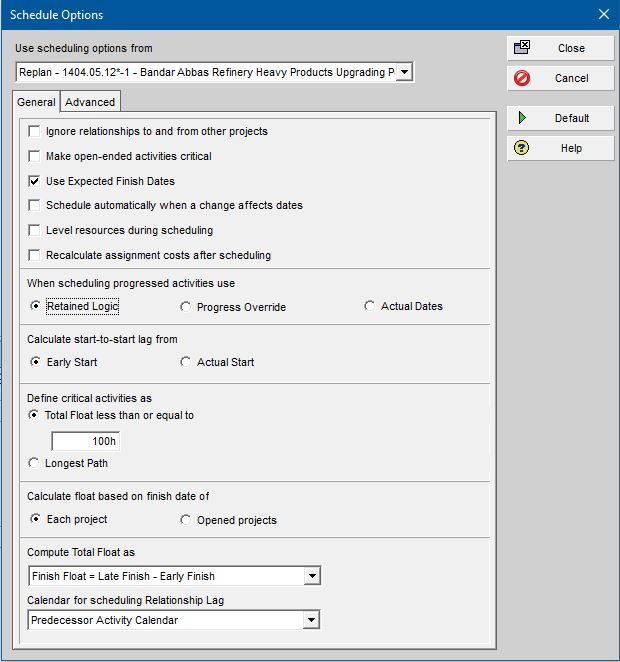Screen dimensions: 620x662
Task: Click the green Default arrow icon
Action: [x=522, y=118]
